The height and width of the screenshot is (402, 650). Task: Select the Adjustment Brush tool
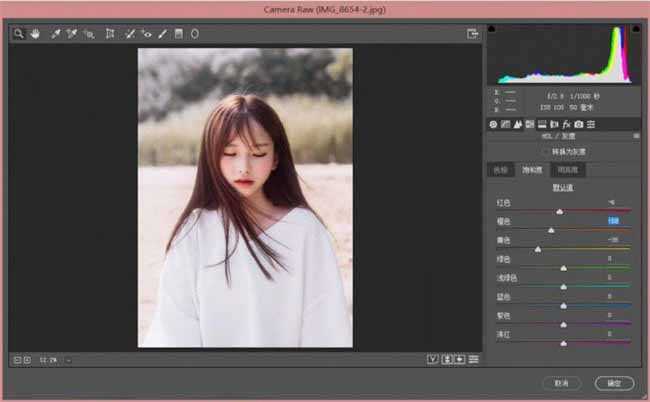[162, 34]
